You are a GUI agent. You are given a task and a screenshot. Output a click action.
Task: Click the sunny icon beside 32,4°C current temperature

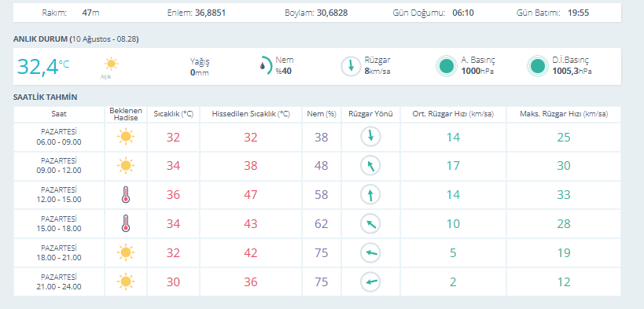click(111, 64)
